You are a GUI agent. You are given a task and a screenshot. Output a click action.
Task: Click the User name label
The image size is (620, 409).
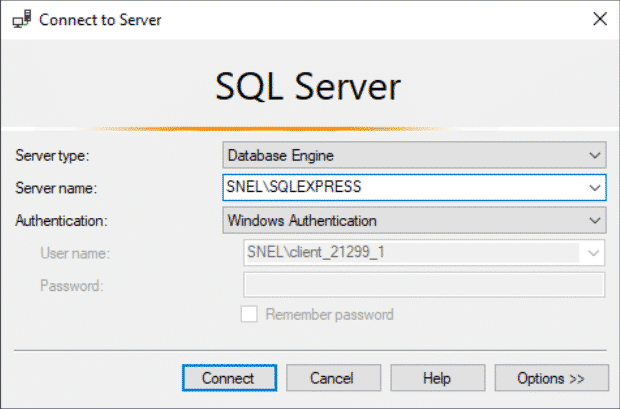pos(75,253)
